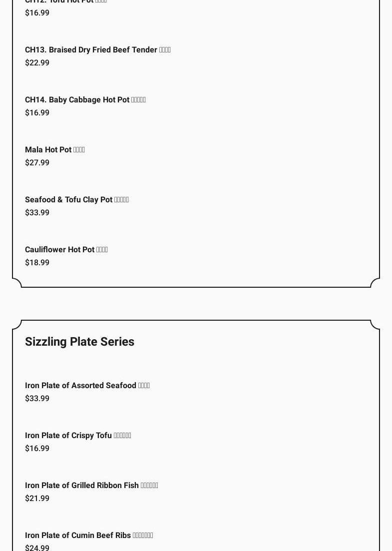392x551 pixels.
Task: Click the $24.99 Cumin Beef Ribs price
Action: (37, 548)
